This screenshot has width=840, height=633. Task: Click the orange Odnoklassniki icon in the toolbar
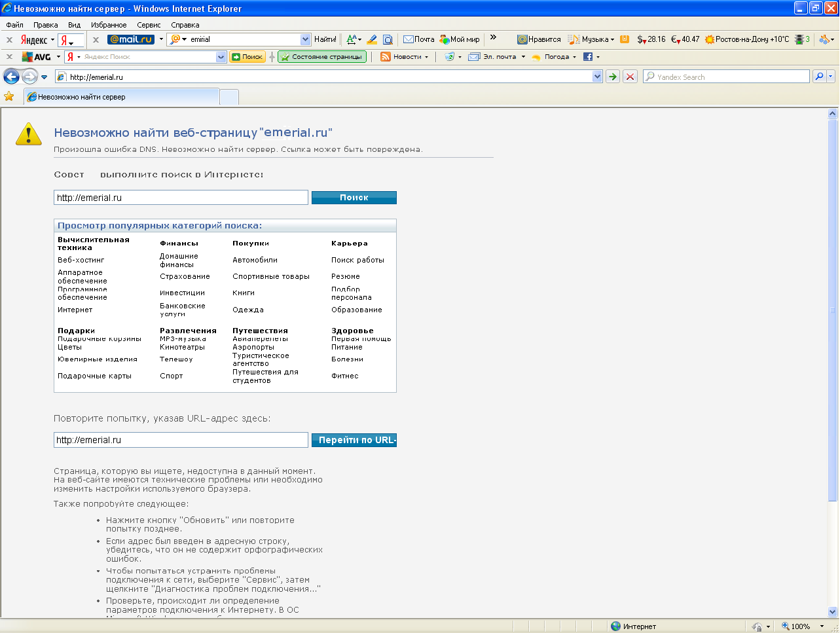pyautogui.click(x=625, y=39)
